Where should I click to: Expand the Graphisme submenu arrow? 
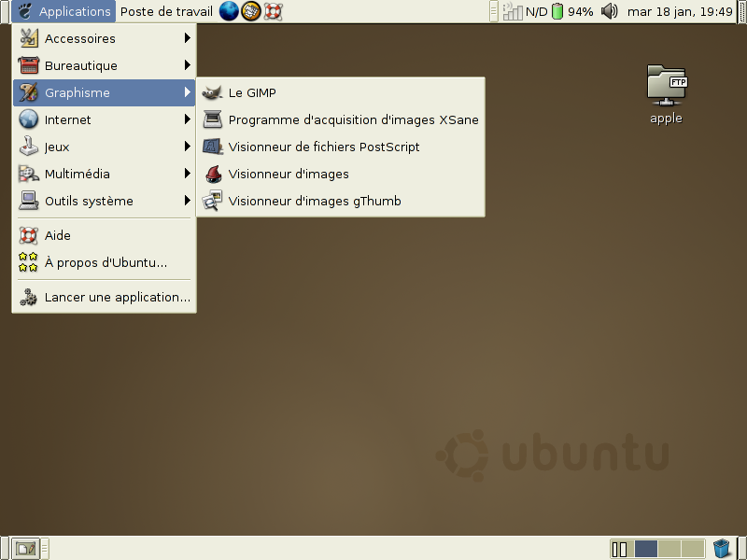188,92
